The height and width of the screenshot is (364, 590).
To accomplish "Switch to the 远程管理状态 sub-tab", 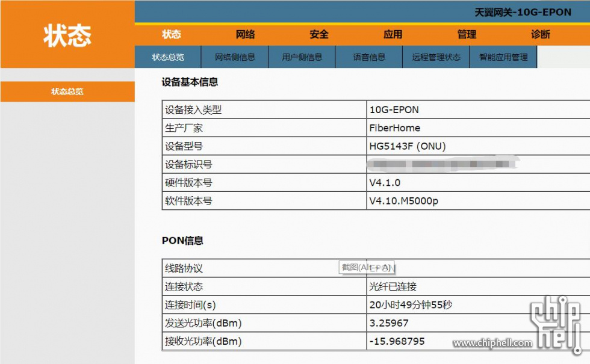I will click(436, 57).
